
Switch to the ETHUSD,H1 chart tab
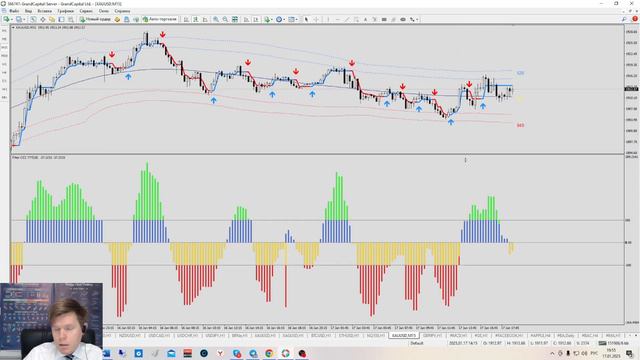349,336
